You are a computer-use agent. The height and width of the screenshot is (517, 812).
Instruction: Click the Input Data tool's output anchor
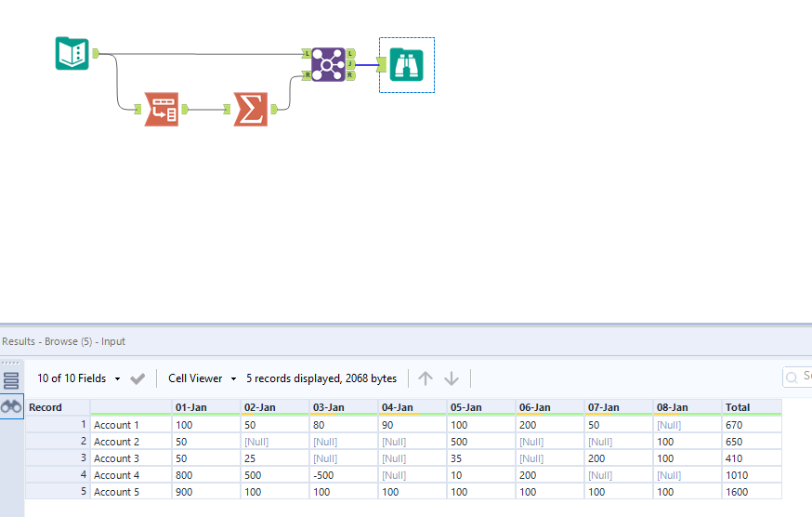96,53
